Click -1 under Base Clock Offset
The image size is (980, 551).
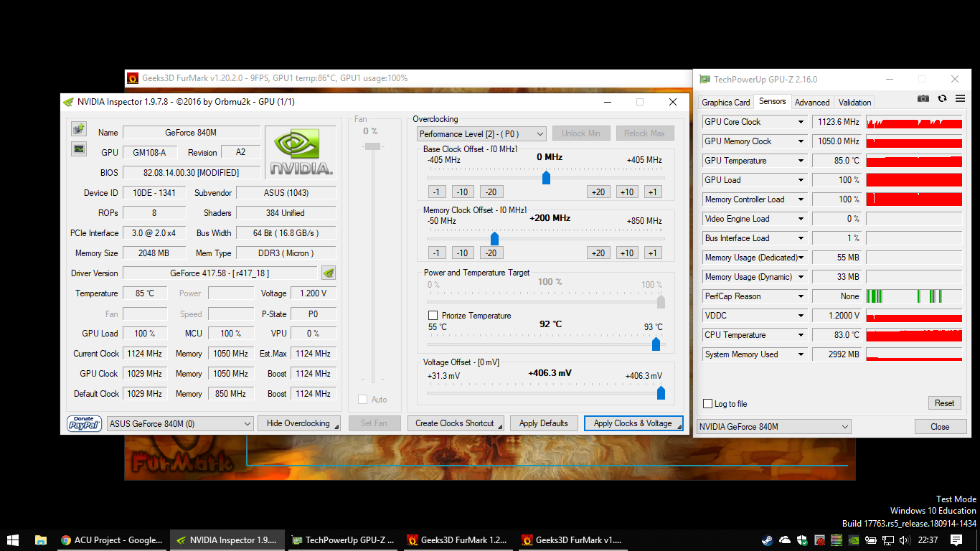tap(437, 192)
